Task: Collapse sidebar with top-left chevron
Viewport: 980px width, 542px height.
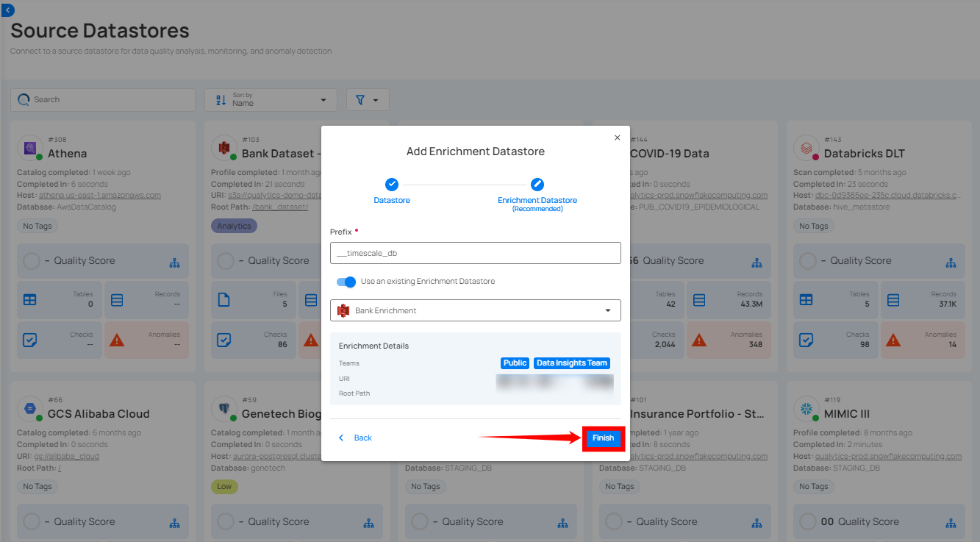Action: pos(8,10)
